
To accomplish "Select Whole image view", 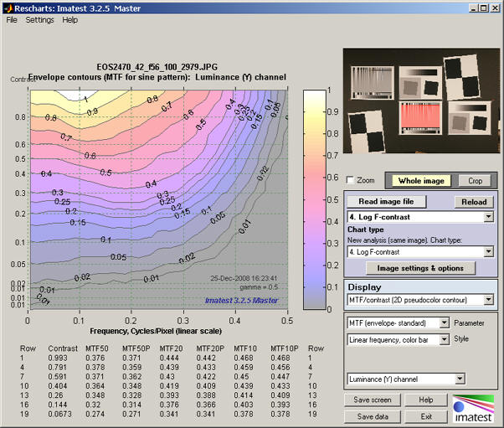I will pyautogui.click(x=421, y=181).
